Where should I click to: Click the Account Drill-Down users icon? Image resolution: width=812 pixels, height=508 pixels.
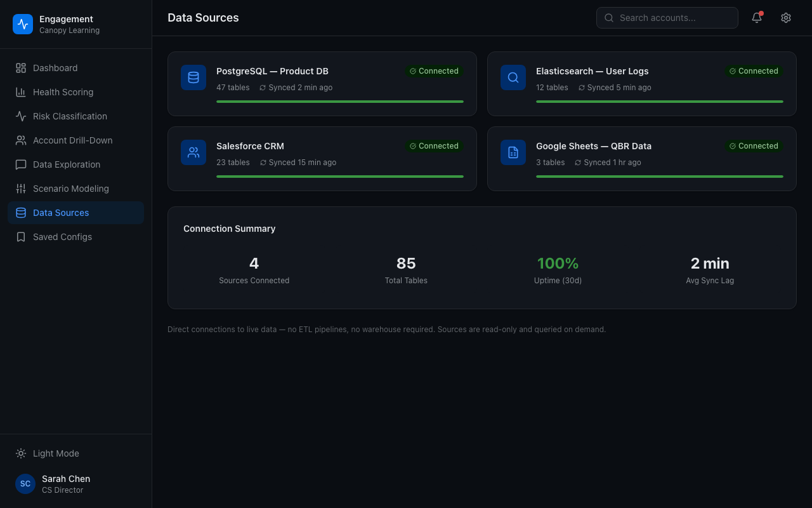(x=21, y=140)
